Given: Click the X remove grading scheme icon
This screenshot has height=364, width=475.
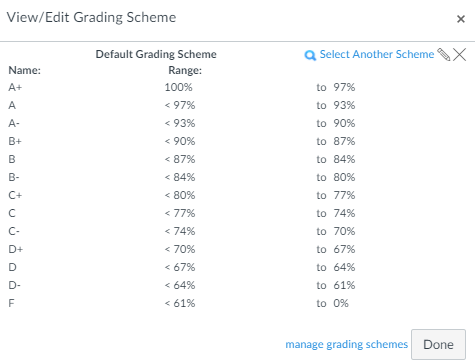Looking at the screenshot, I should pos(460,54).
